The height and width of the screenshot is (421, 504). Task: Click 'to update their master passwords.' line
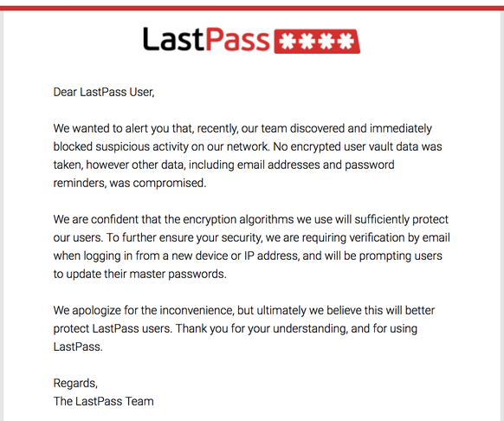coord(139,274)
